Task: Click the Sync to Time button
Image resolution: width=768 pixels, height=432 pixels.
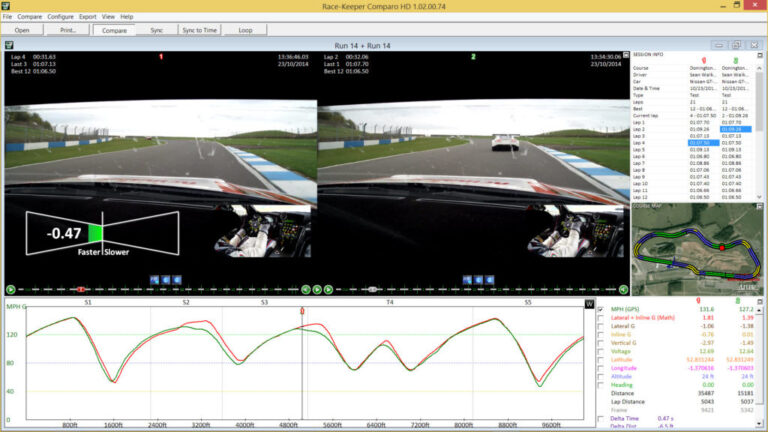Action: coord(200,30)
